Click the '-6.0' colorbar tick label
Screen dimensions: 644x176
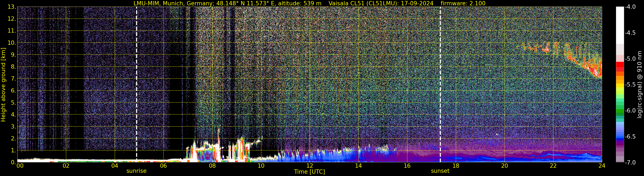pos(630,110)
